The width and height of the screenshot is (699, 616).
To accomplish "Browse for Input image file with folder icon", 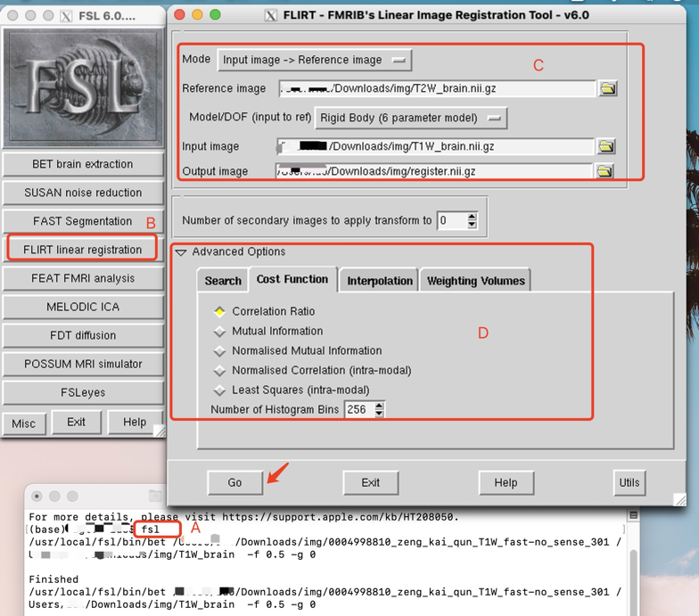I will (606, 146).
